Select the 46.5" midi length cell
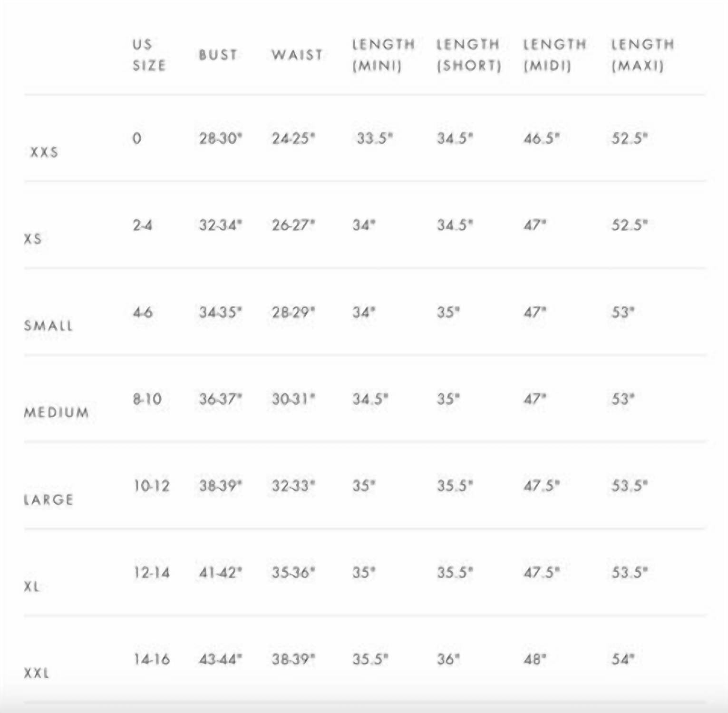This screenshot has width=728, height=713. (x=541, y=138)
